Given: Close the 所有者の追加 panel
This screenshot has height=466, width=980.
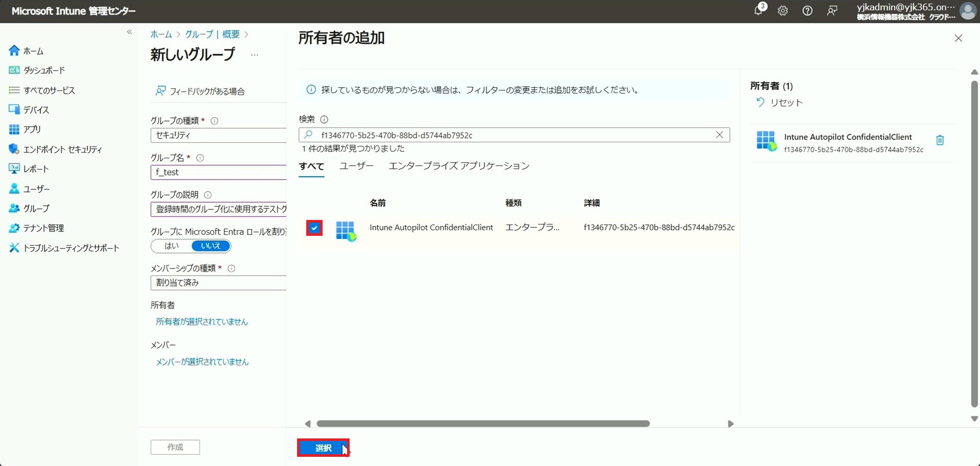Looking at the screenshot, I should (x=958, y=38).
